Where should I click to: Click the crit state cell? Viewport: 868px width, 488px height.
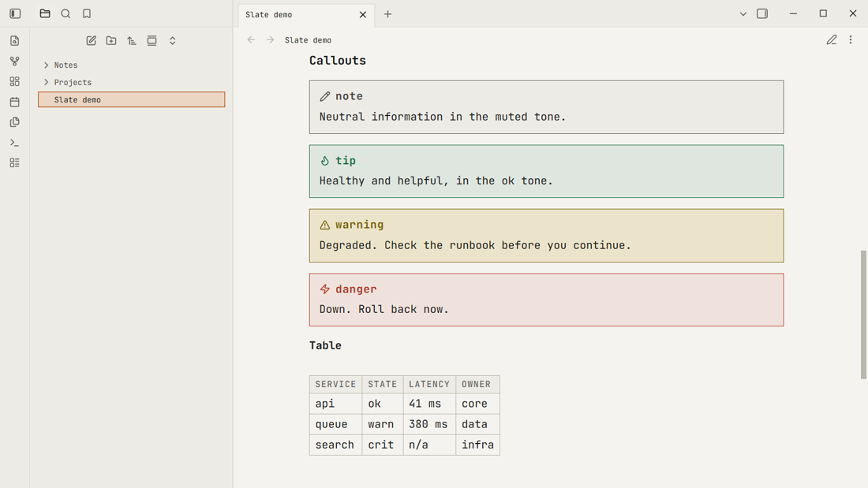coord(383,445)
